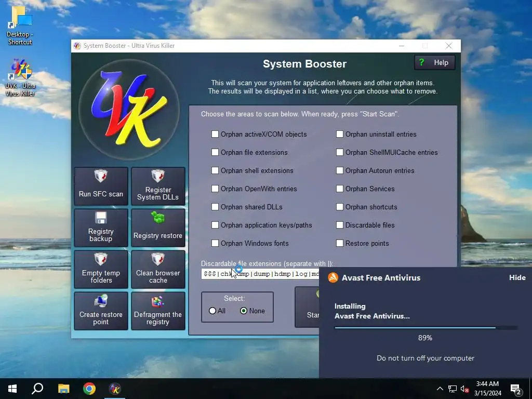Click the Avast installation progress bar
Viewport: 532px width, 399px height.
pos(426,328)
